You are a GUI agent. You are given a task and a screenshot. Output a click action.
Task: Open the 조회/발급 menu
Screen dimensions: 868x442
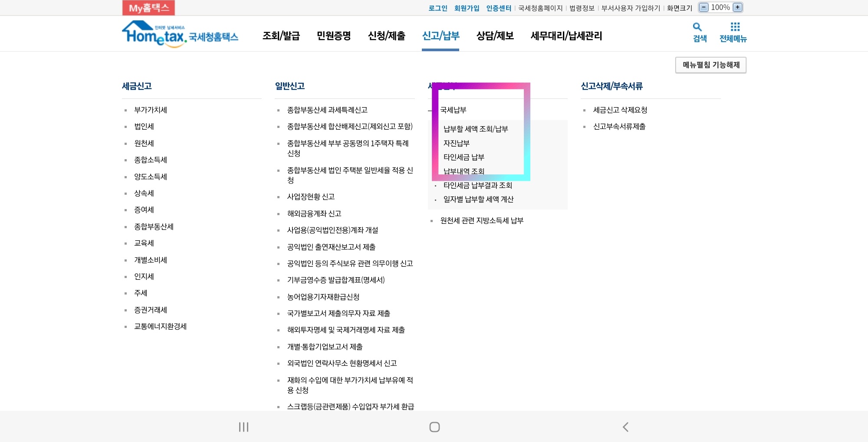tap(281, 36)
